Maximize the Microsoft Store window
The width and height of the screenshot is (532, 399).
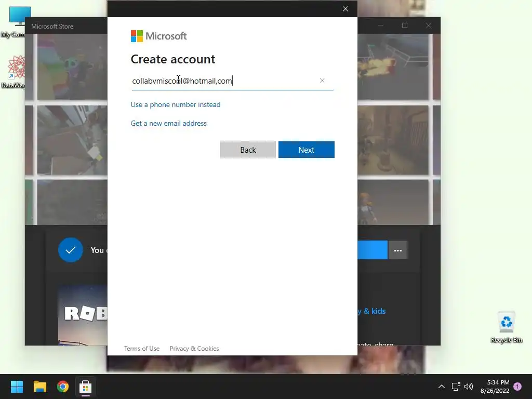[x=404, y=25]
